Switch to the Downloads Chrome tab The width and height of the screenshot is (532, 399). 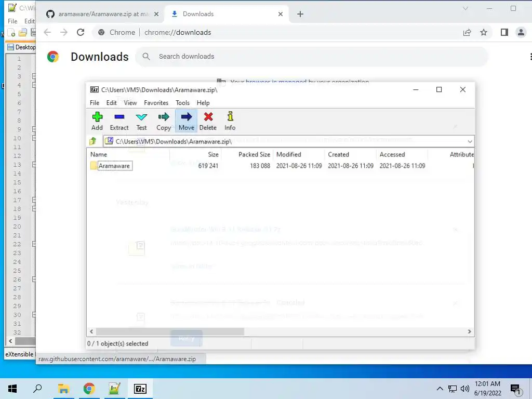point(227,14)
